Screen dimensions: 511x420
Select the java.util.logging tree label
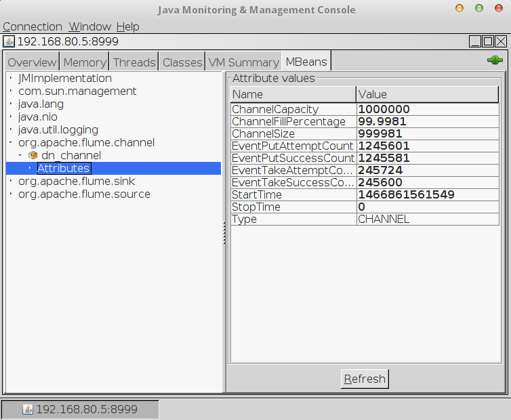[58, 129]
